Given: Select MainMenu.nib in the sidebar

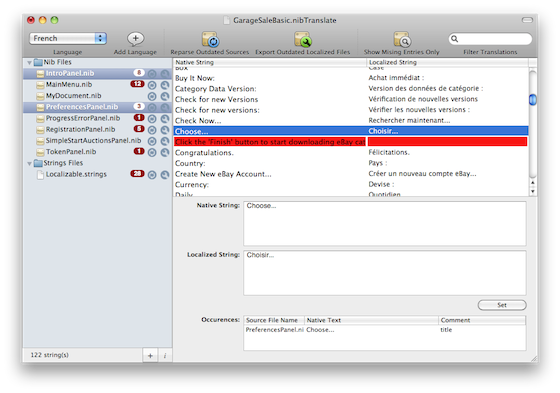Looking at the screenshot, I should (69, 85).
